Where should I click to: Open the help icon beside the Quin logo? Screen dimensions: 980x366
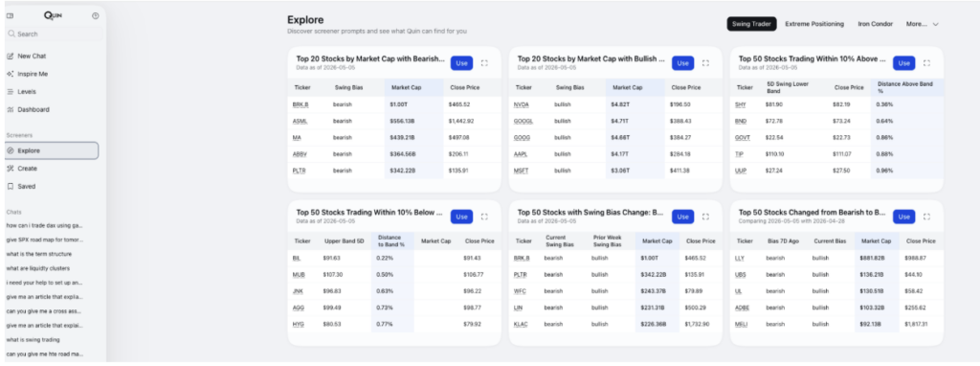[95, 15]
